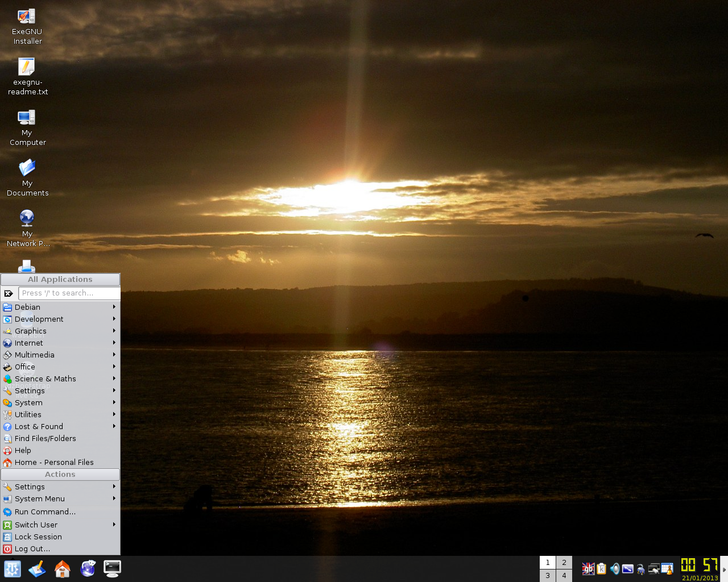Expand the Graphics submenu

click(x=60, y=331)
